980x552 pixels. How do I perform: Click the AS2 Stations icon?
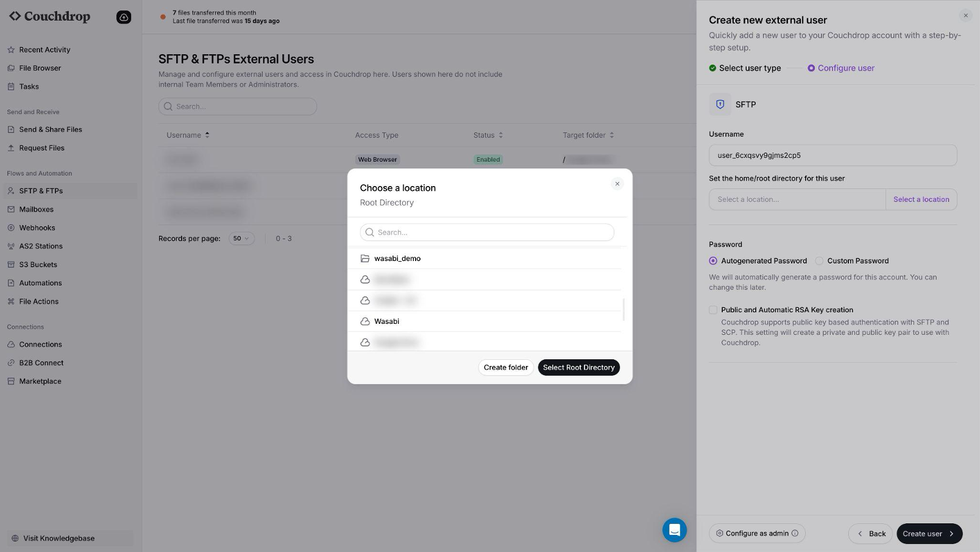point(11,246)
